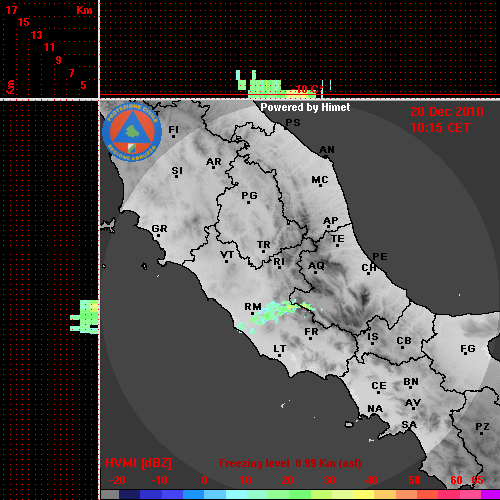Screen dimensions: 500x500
Task: Pick the AR city label
Action: point(214,162)
